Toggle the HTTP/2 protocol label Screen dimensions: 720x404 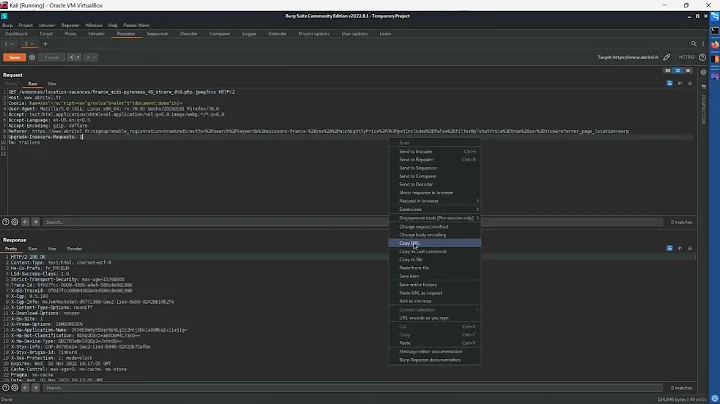[x=686, y=57]
